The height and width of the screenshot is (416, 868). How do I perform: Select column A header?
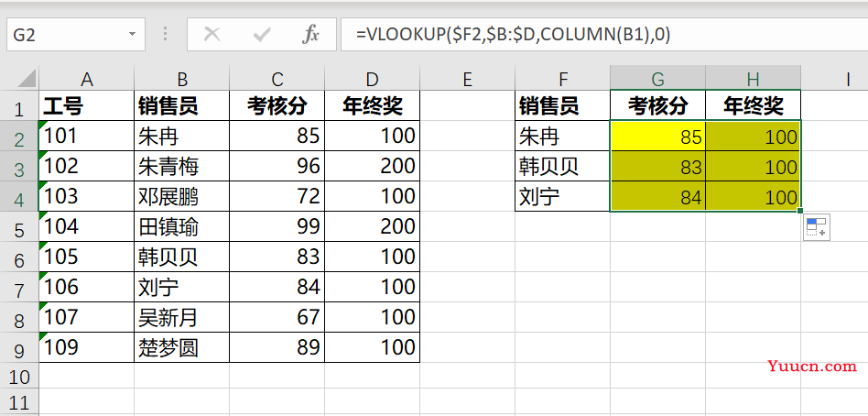click(86, 79)
